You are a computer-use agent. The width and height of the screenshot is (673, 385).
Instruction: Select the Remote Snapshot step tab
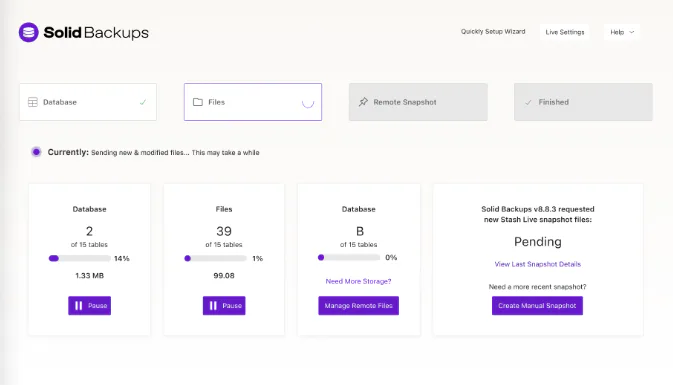pyautogui.click(x=418, y=102)
